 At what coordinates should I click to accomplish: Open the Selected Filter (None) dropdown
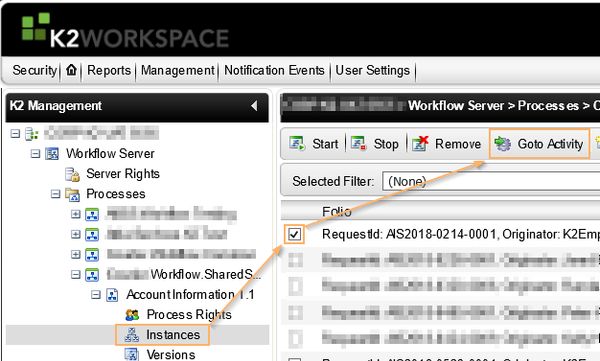[x=491, y=181]
